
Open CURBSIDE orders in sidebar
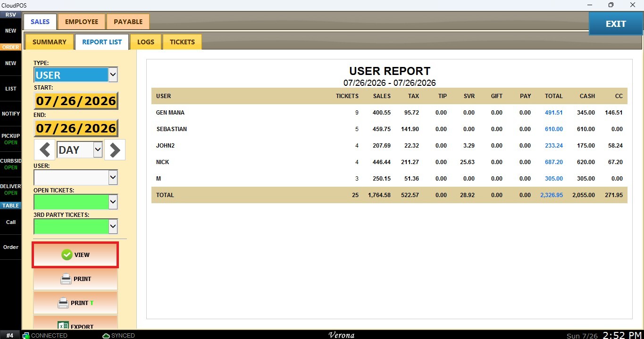pos(10,164)
